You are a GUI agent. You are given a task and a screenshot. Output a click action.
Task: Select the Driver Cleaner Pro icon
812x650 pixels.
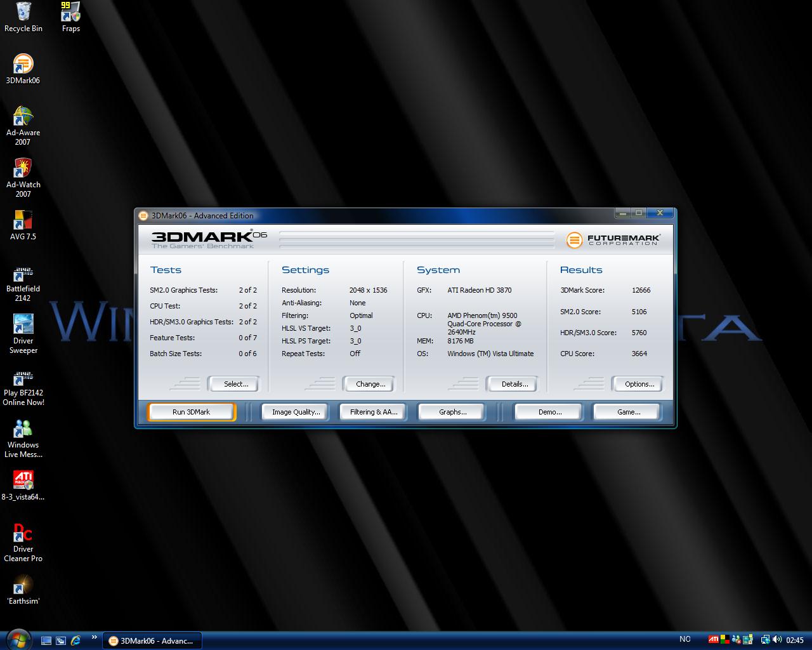[x=23, y=543]
